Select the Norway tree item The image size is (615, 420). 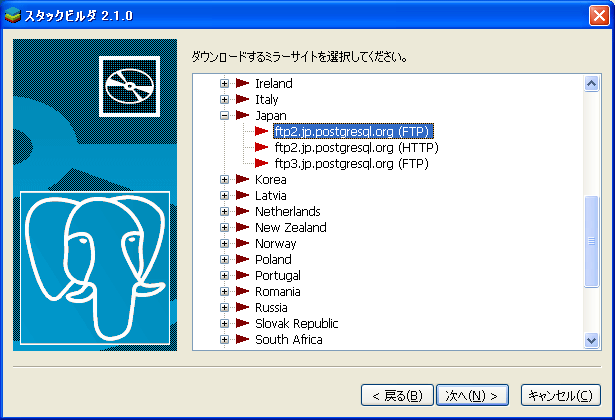tap(276, 244)
